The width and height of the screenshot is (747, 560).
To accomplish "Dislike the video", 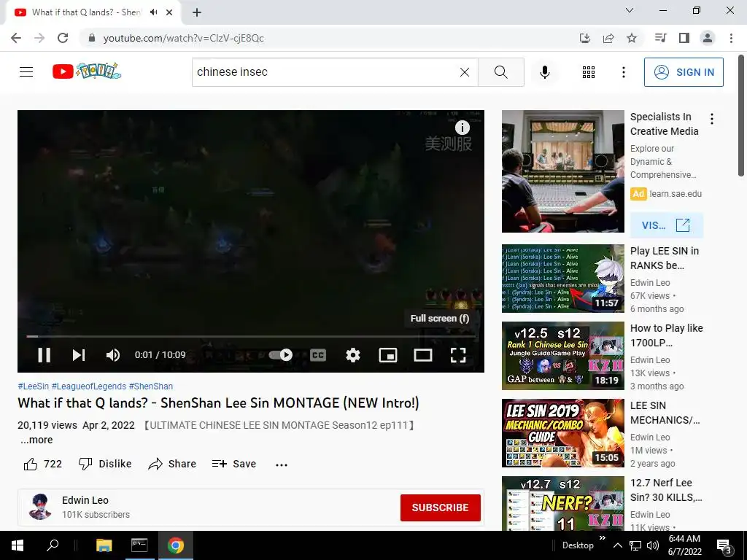I will (x=105, y=464).
